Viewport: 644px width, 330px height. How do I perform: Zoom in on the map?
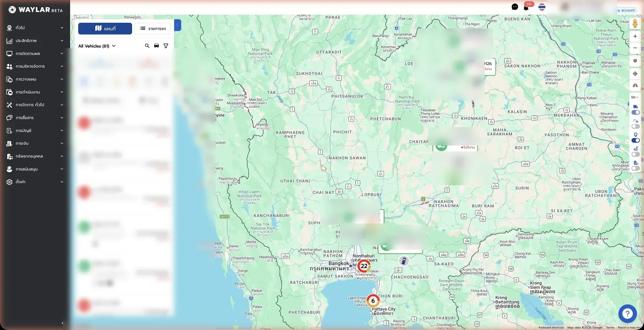(x=635, y=36)
